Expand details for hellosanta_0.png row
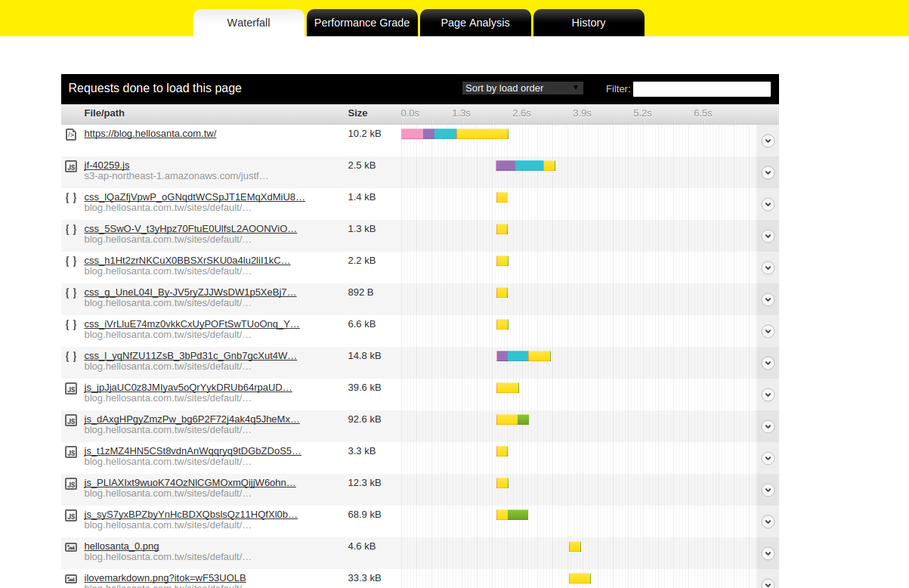The height and width of the screenshot is (588, 909). [768, 553]
